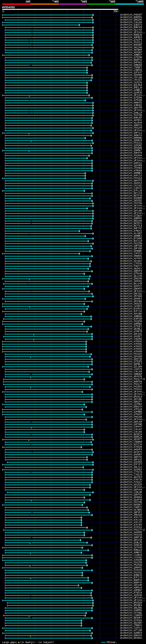
Task: Click the UniRef100_A9NRV7 entry
Action: [131, 55]
